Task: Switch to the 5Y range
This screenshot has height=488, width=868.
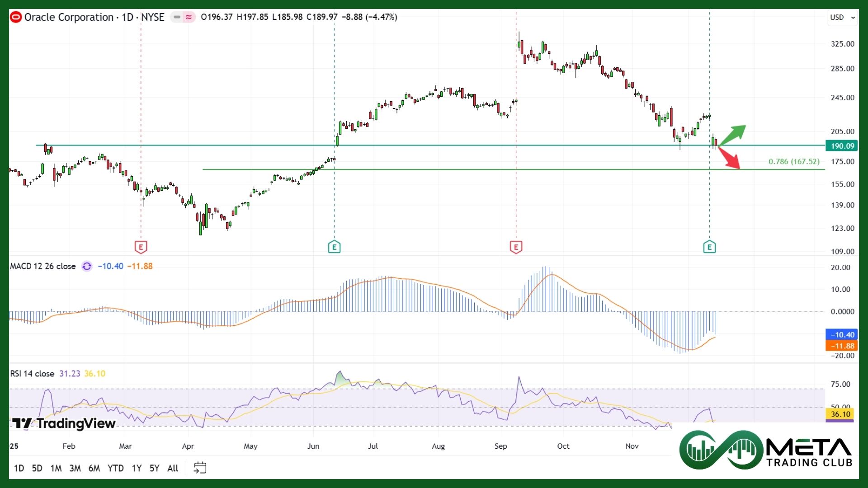Action: [154, 468]
